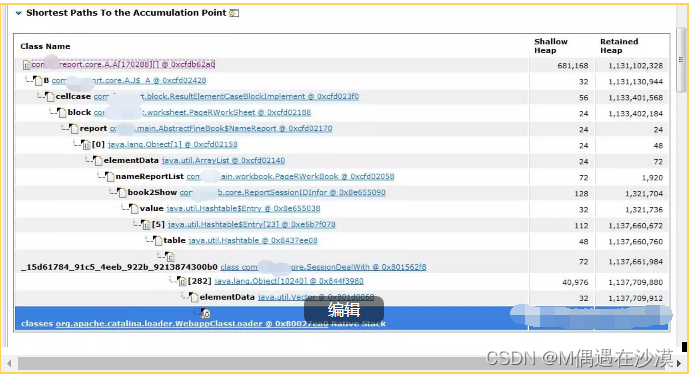The image size is (689, 377).
Task: Open java.util.Hashtable @ 0x8437ee08 link
Action: [253, 241]
